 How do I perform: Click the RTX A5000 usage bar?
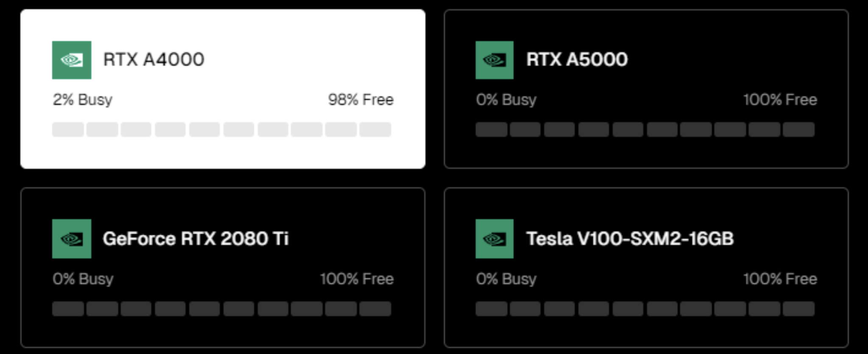coord(645,129)
